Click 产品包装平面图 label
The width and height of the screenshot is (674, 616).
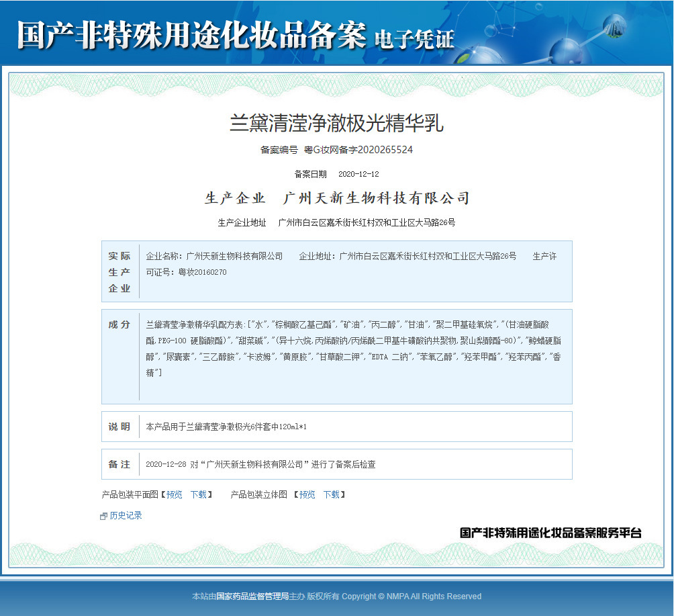point(130,494)
